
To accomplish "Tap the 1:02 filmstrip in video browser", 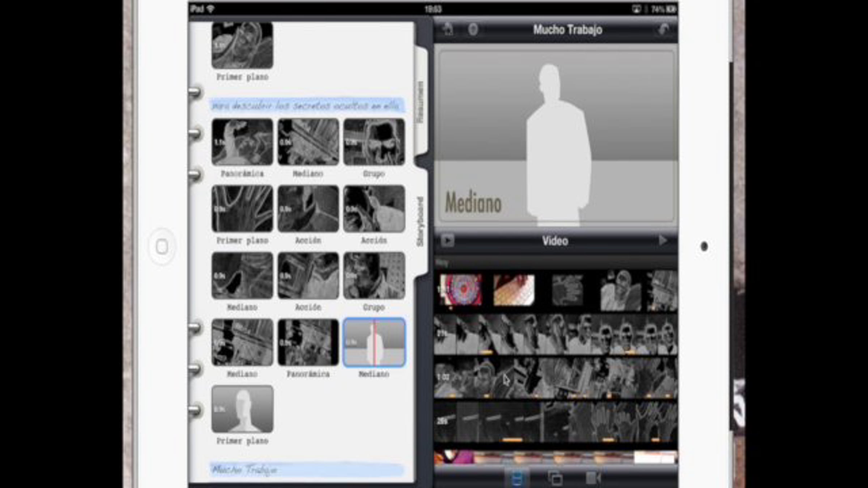I will [555, 378].
